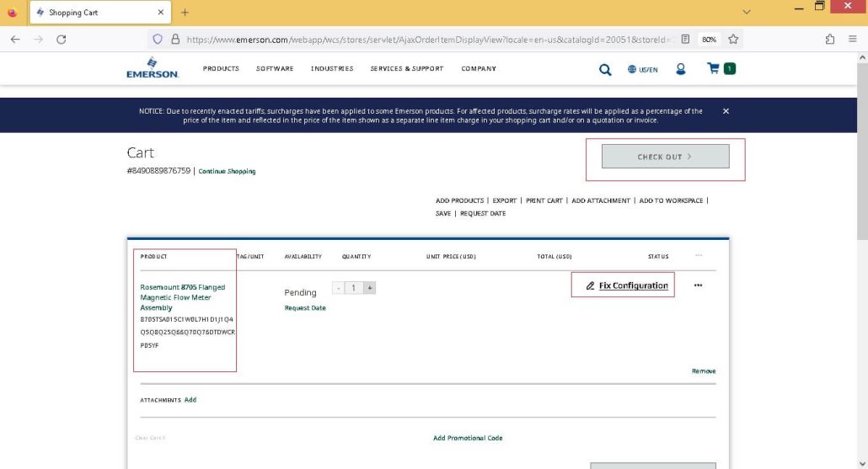Click the 80% zoom level indicator
Viewport: 868px width, 469px height.
pyautogui.click(x=709, y=40)
